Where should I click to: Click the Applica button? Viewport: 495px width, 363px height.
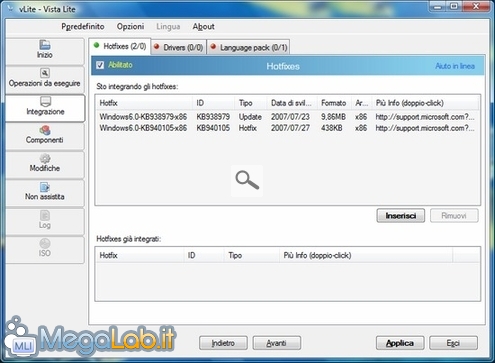(400, 343)
